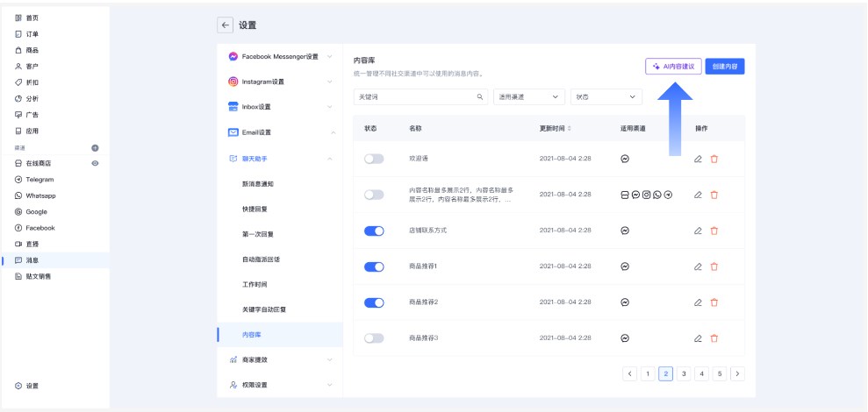Turn off the 商品推荐1 toggle

point(374,266)
